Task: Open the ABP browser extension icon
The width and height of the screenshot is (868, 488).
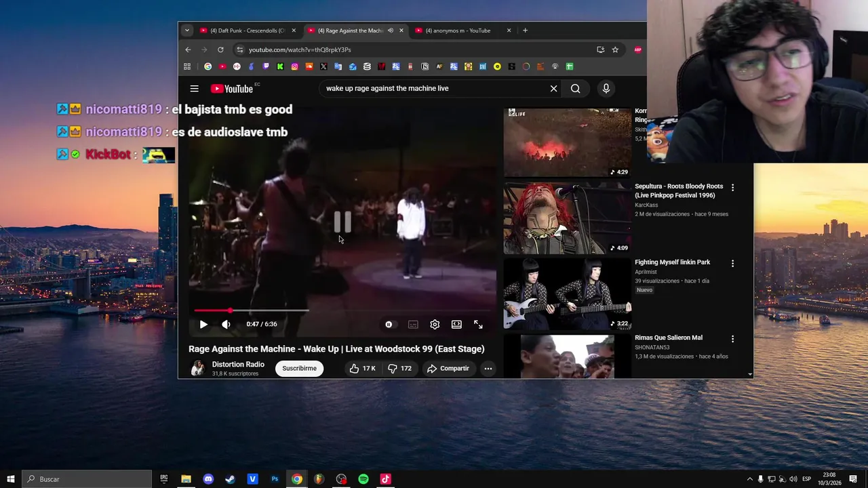Action: tap(637, 49)
